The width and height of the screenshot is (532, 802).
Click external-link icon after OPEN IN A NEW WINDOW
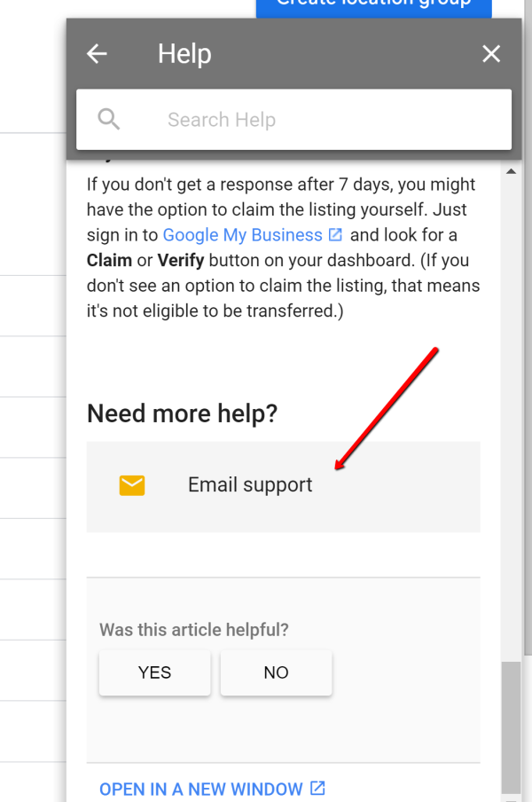[x=318, y=788]
